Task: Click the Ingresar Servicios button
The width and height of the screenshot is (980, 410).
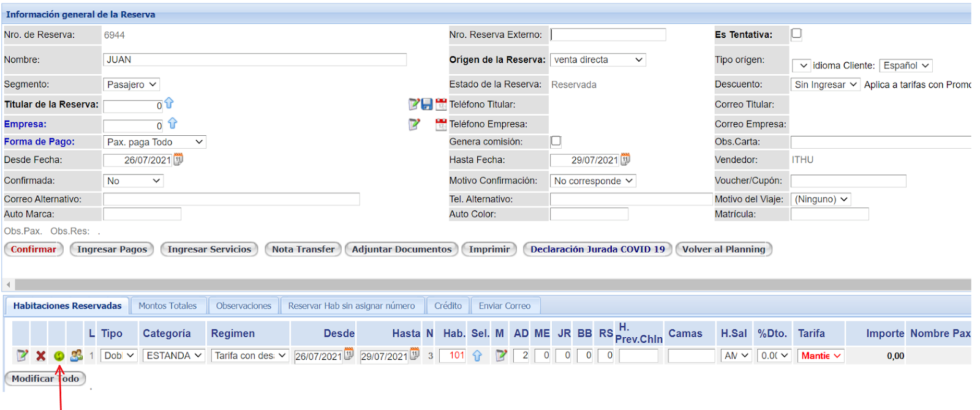Action: (x=209, y=249)
